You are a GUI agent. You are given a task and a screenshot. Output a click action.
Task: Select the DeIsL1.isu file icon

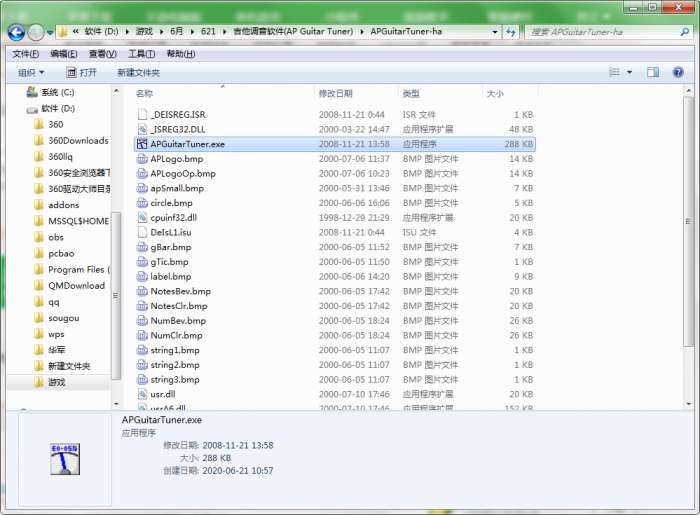[x=142, y=232]
